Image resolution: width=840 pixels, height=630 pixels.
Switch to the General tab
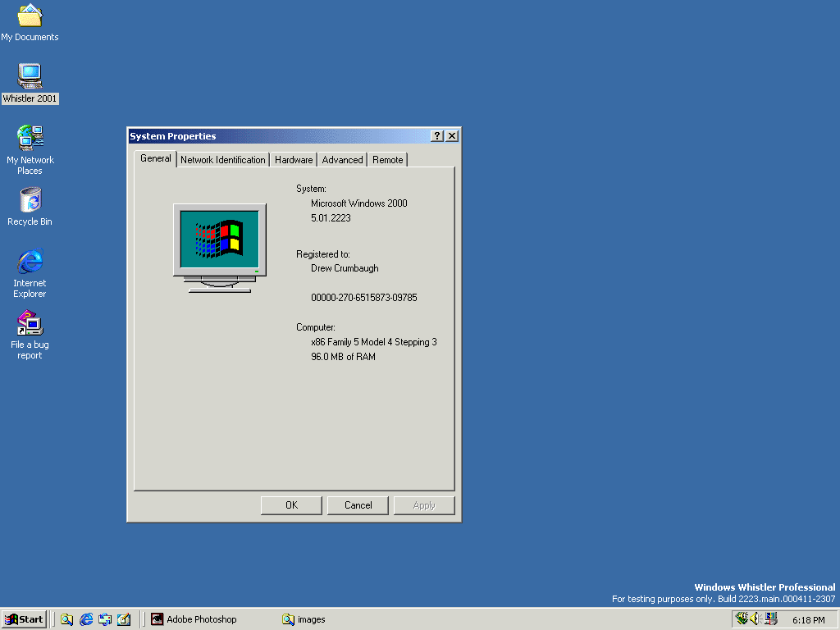click(x=155, y=158)
